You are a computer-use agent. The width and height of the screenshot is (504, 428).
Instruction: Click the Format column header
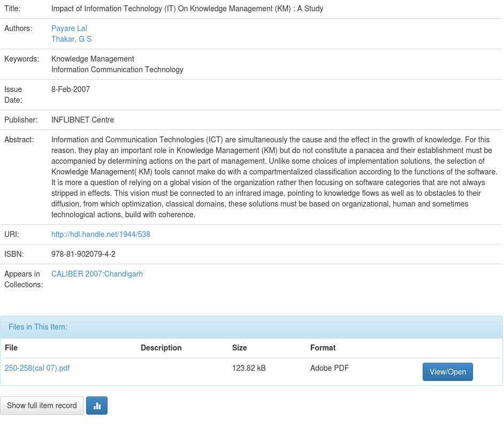[x=323, y=348]
